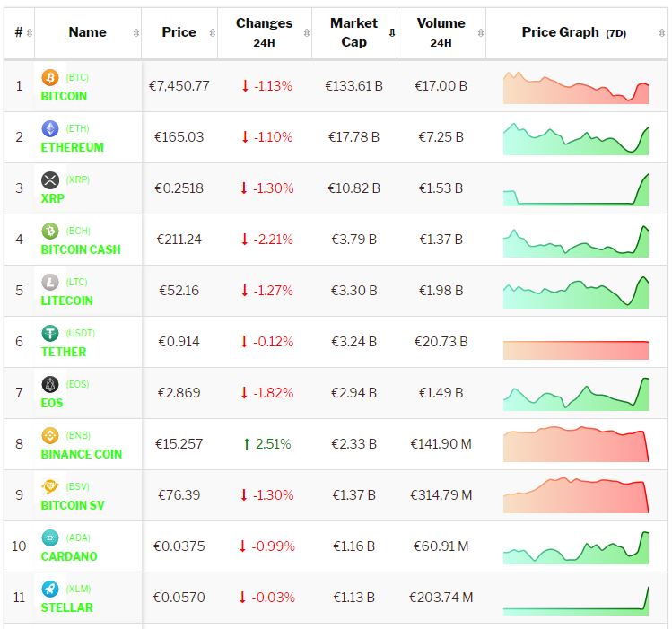672x629 pixels.
Task: Click the Stellar rocket icon
Action: [50, 590]
